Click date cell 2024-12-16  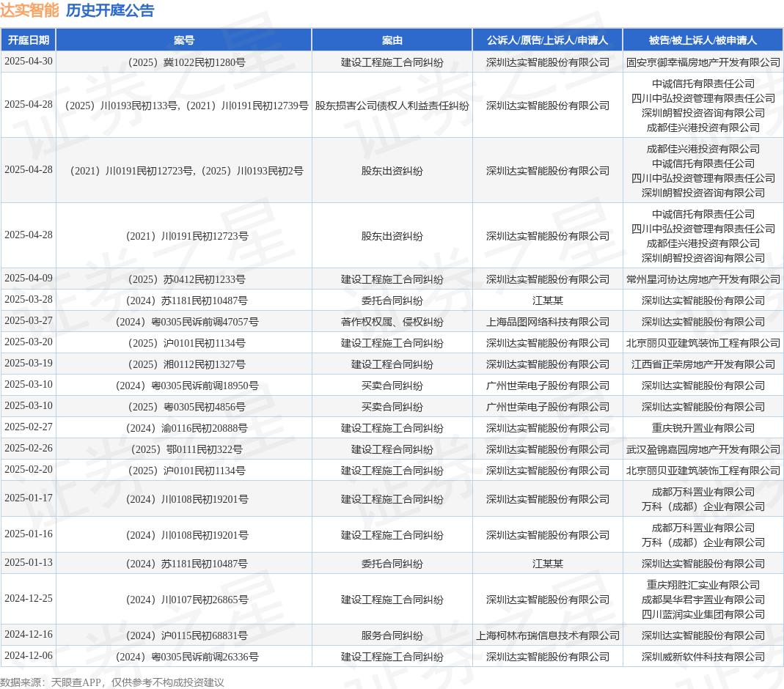[29, 634]
